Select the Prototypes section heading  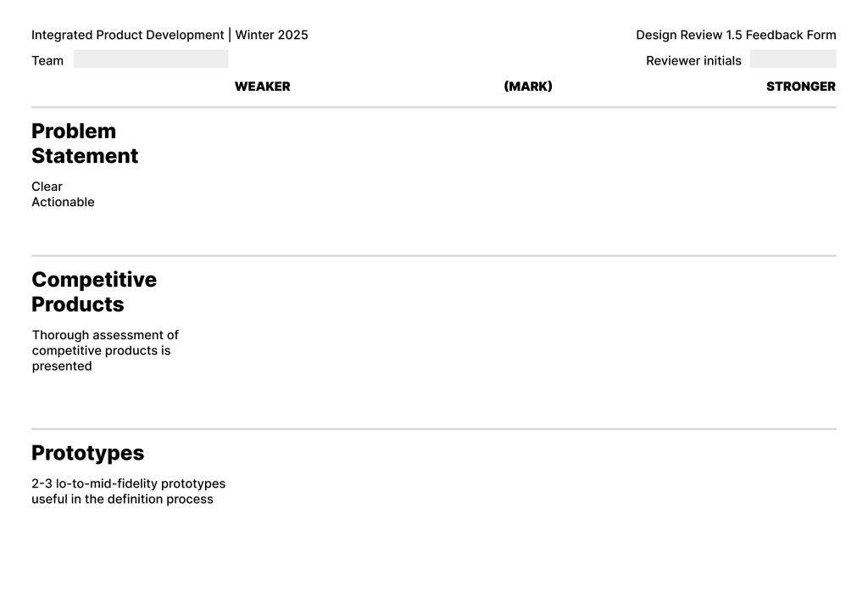point(87,453)
